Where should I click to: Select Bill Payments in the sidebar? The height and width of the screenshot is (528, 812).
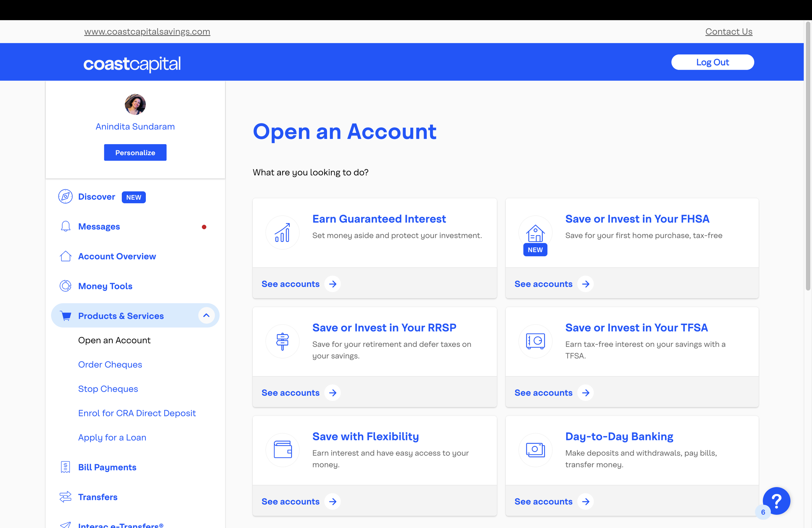[107, 467]
